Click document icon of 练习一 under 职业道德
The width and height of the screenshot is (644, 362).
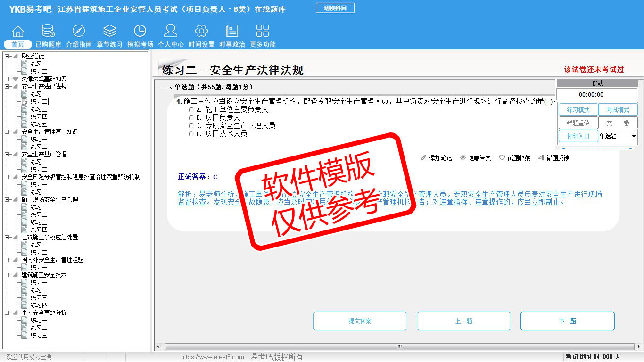point(25,64)
